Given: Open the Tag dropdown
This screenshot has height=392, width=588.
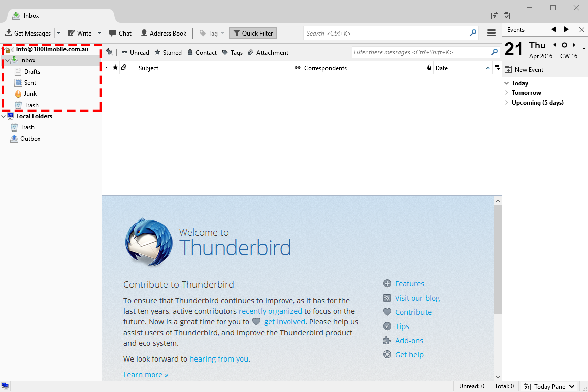Looking at the screenshot, I should [x=212, y=34].
